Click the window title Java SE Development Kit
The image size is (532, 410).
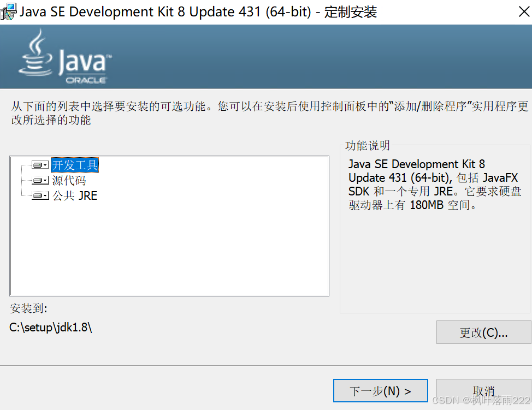pos(198,12)
